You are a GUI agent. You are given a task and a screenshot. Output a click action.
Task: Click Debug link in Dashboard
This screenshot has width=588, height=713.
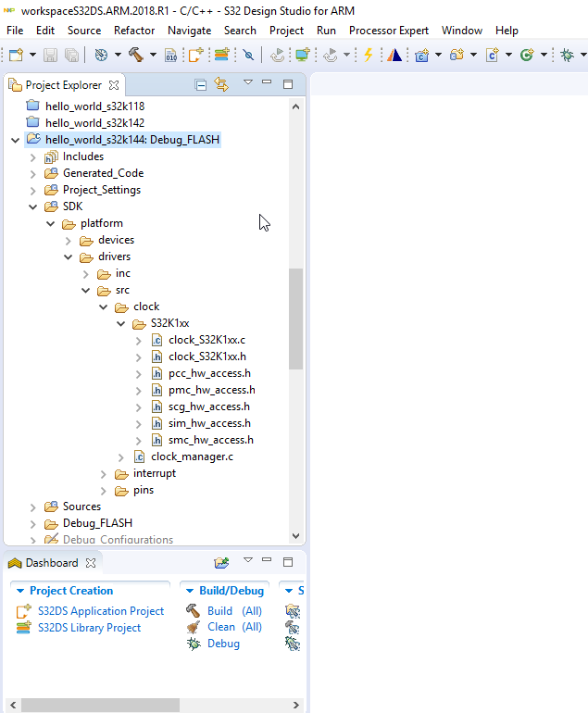pos(223,644)
